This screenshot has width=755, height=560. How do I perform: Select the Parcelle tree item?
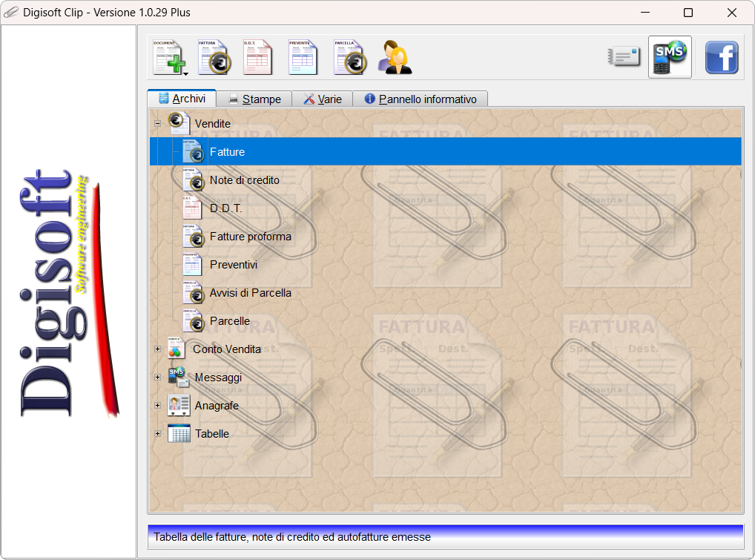point(230,321)
